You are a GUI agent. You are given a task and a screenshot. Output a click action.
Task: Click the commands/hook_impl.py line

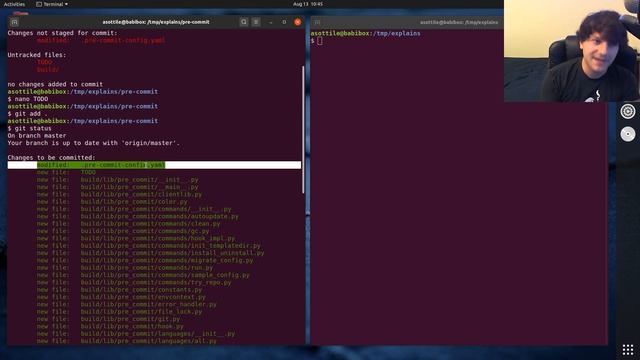[136, 238]
